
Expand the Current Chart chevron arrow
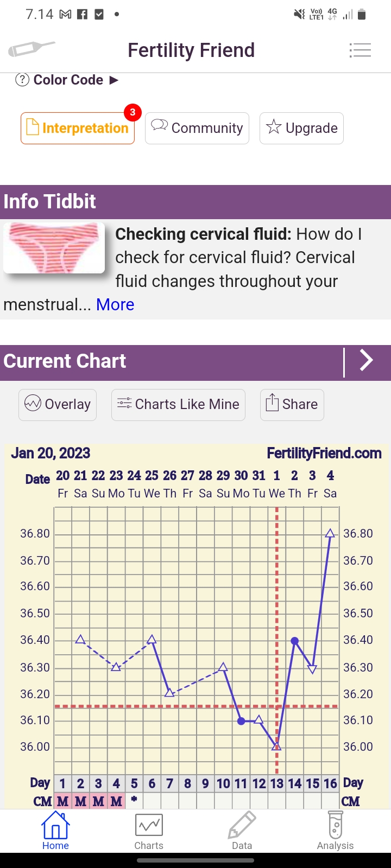[367, 361]
